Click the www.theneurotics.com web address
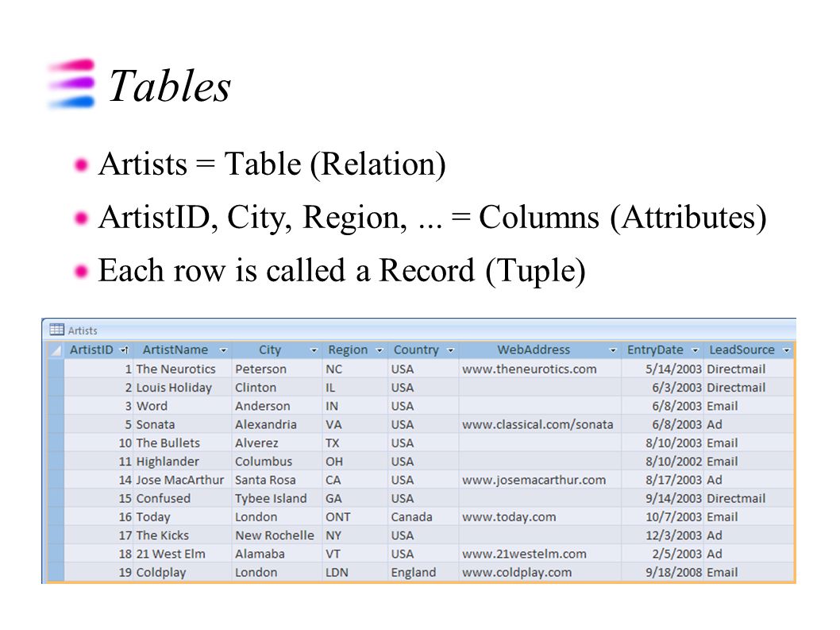The height and width of the screenshot is (630, 840). [x=530, y=369]
